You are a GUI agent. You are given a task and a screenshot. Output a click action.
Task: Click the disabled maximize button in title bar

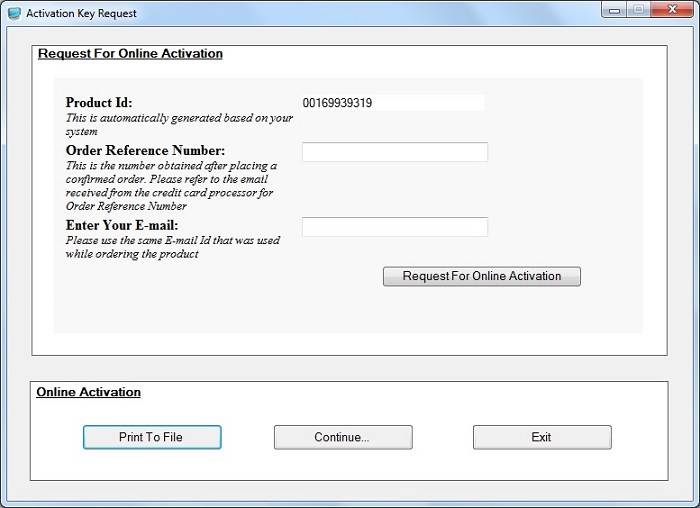[x=639, y=11]
